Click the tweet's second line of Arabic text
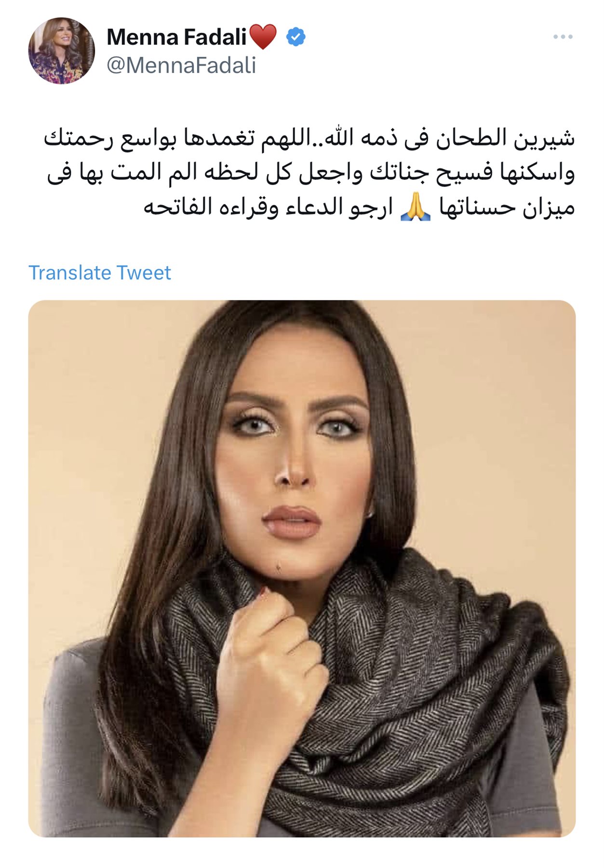This screenshot has width=604, height=868. pos(311,173)
